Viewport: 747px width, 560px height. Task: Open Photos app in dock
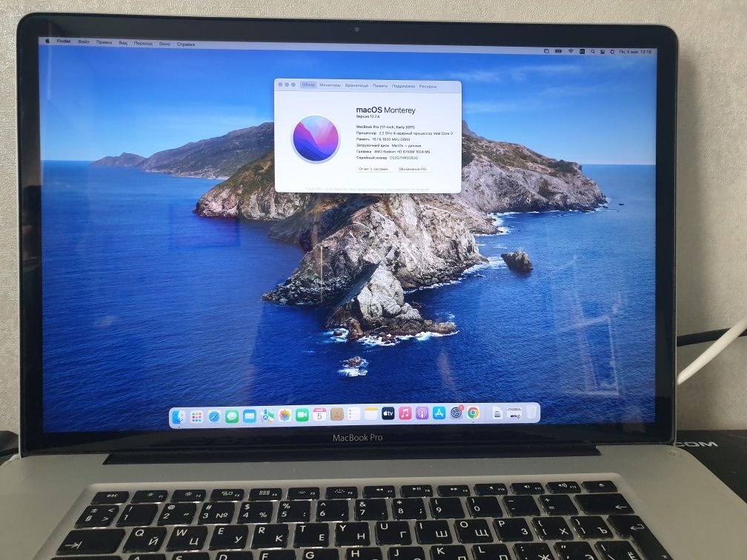point(285,416)
